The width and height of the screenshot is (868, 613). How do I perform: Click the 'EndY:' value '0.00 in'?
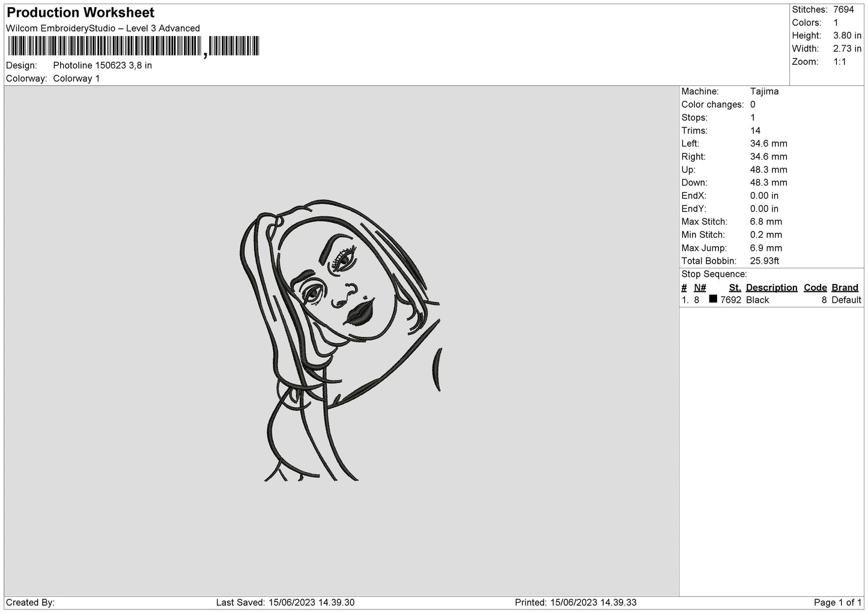click(x=764, y=209)
